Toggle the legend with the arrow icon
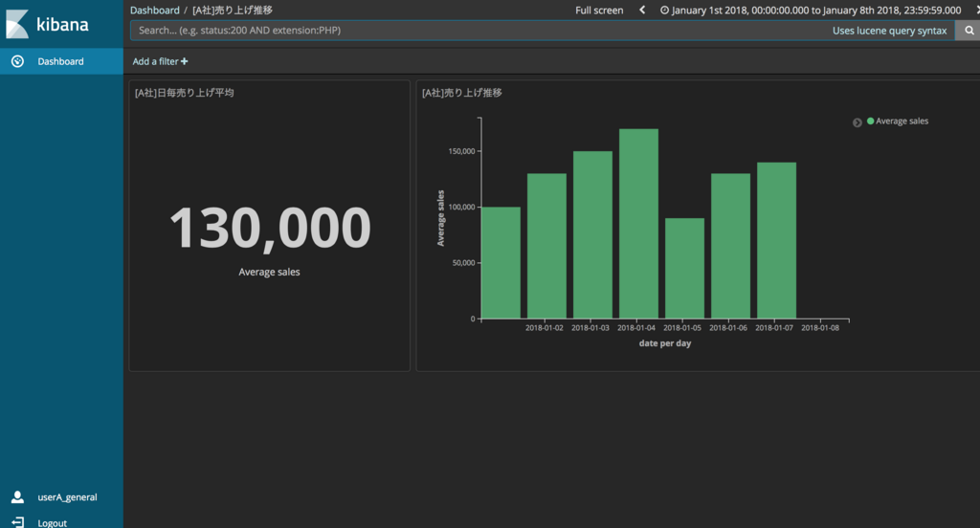The height and width of the screenshot is (528, 980). pyautogui.click(x=857, y=122)
